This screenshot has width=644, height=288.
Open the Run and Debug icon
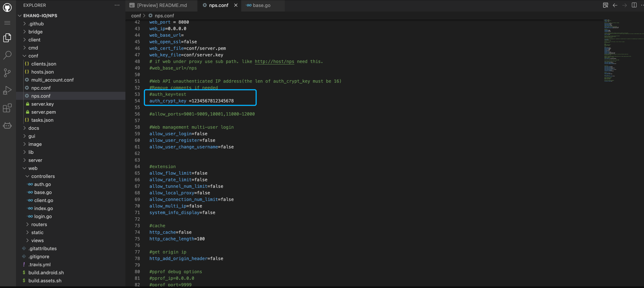pos(7,90)
